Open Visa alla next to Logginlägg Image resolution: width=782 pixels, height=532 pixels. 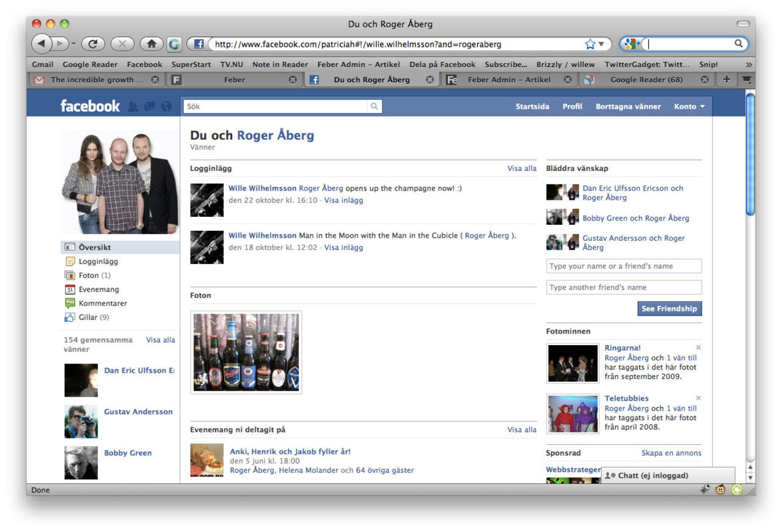coord(521,168)
